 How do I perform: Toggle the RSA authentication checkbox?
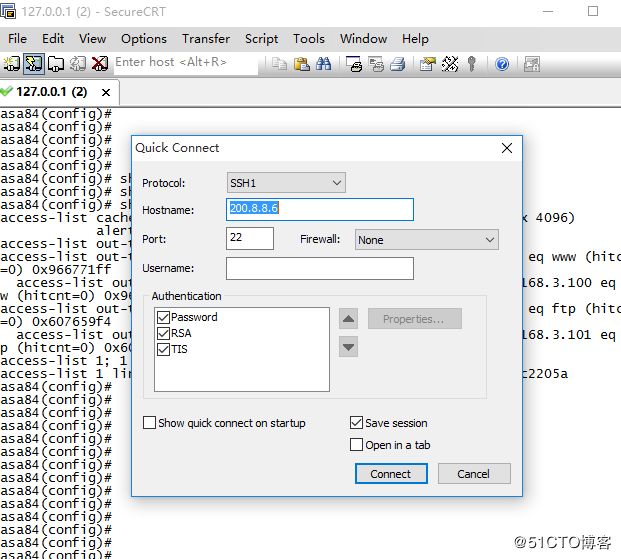[164, 333]
